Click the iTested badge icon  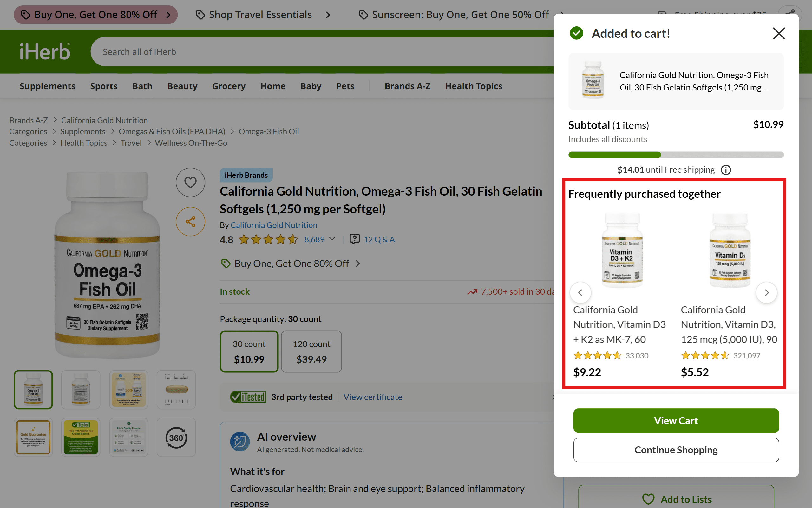pos(248,397)
